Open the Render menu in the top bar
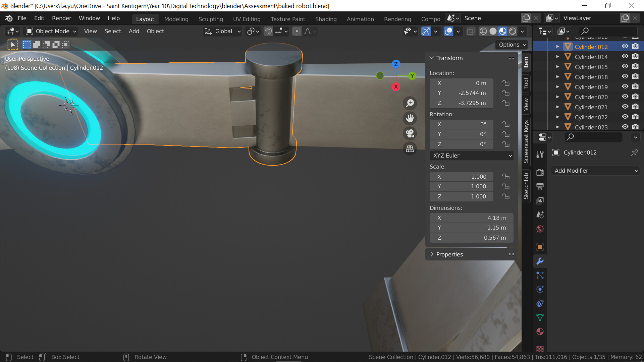Screen dimensions: 644x362 [x=61, y=18]
